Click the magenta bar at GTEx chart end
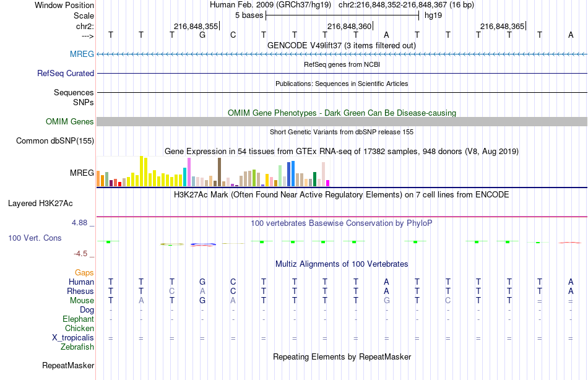588x380 pixels. pyautogui.click(x=328, y=183)
